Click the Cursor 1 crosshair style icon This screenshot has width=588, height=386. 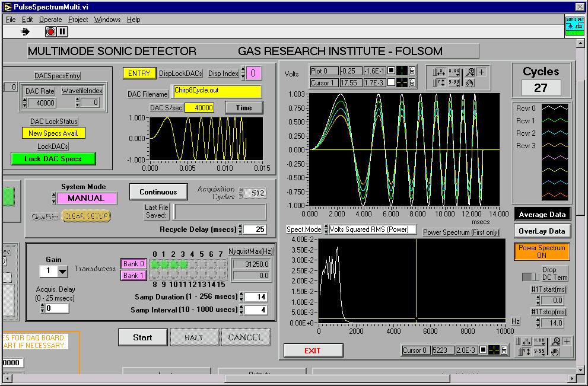[402, 82]
